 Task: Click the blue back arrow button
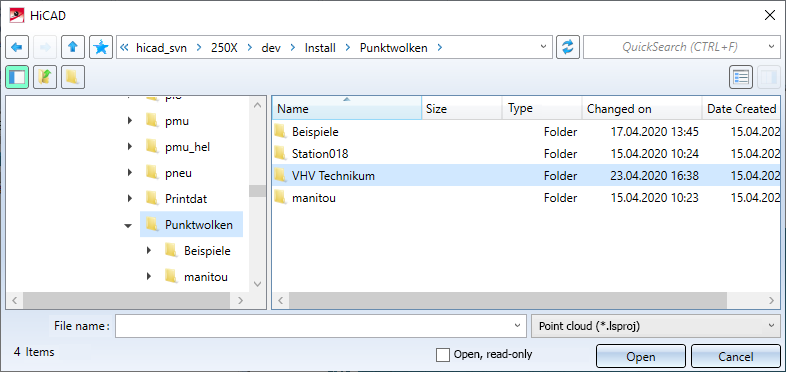[17, 47]
